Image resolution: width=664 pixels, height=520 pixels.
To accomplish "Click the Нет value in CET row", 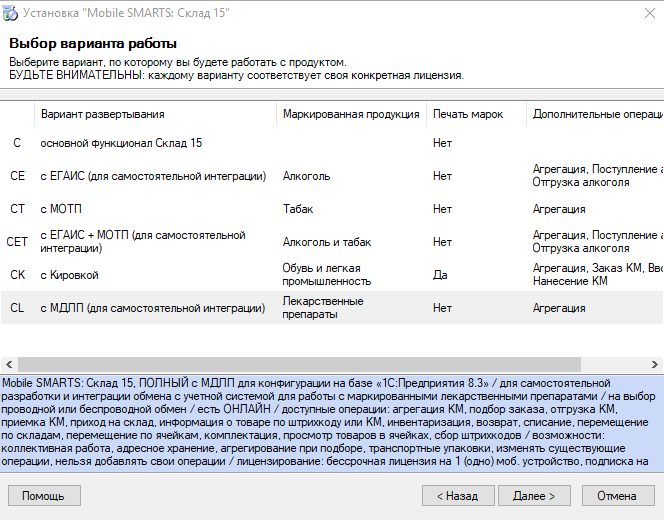I will pos(442,242).
